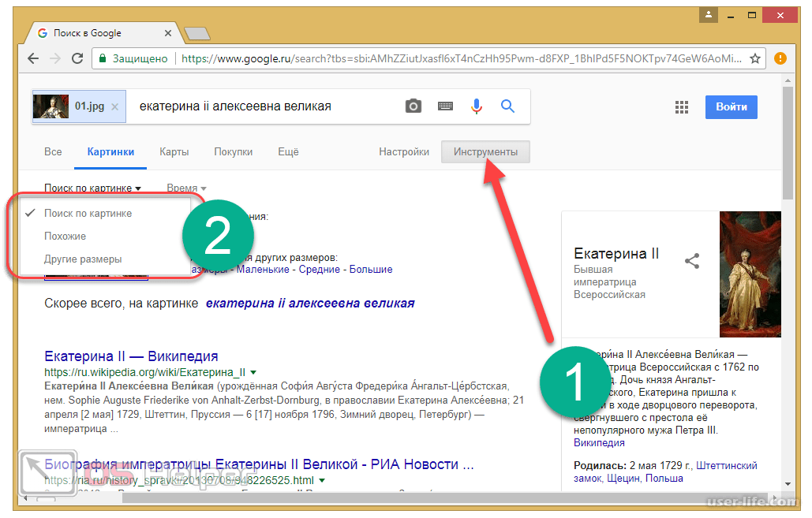The height and width of the screenshot is (518, 812).
Task: Click the 01.jpg uploaded image thumbnail
Action: pyautogui.click(x=51, y=106)
